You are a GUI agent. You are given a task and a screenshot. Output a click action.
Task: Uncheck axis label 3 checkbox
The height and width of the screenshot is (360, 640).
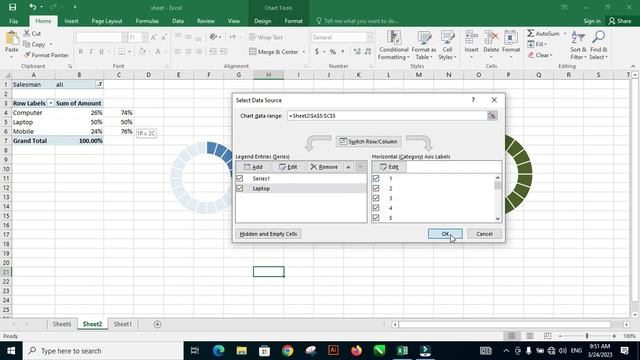pyautogui.click(x=376, y=198)
